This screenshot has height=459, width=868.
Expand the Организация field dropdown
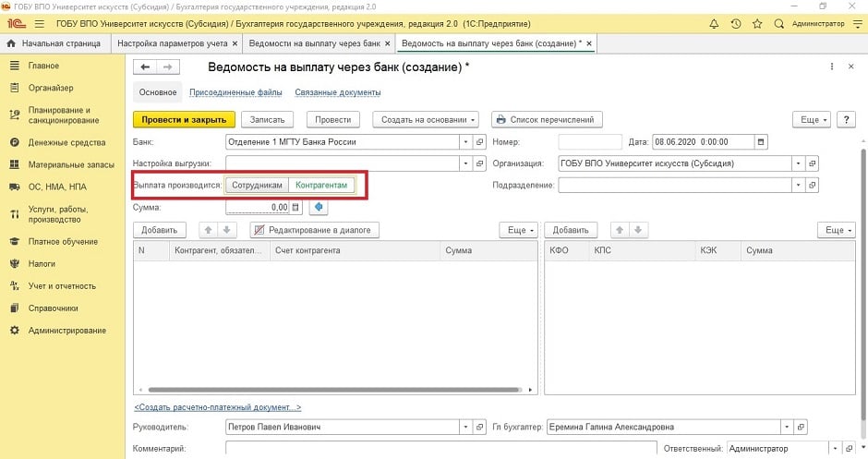point(798,163)
